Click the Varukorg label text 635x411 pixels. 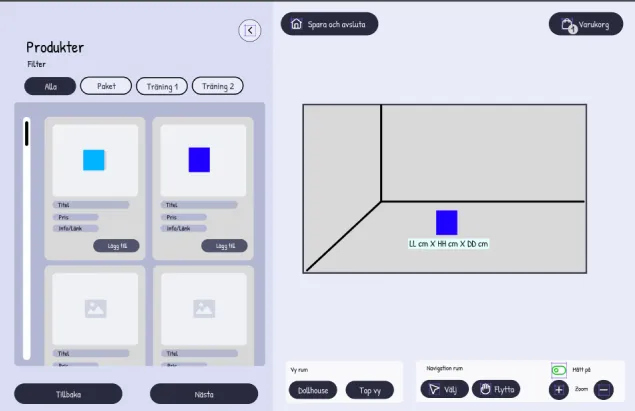coord(594,25)
